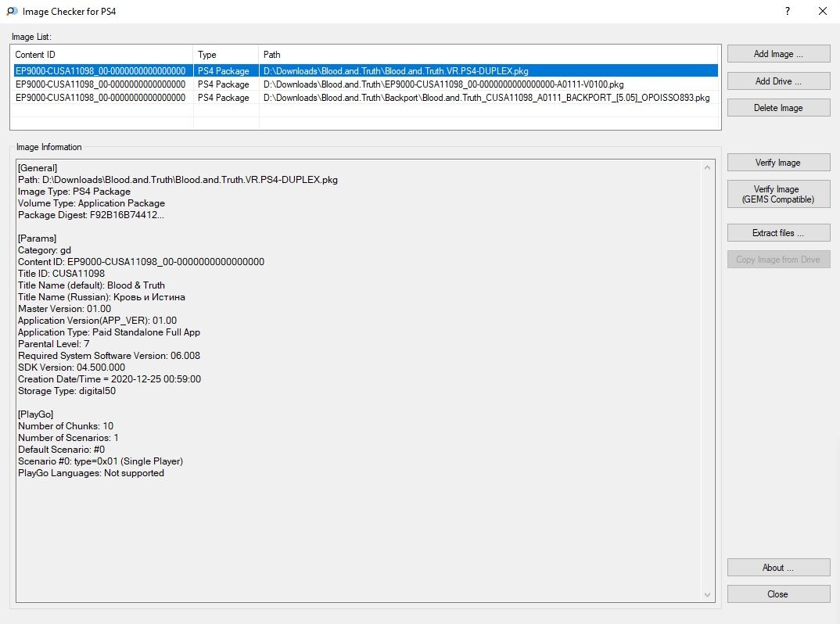
Task: Close the Image Checker window
Action: pos(822,11)
